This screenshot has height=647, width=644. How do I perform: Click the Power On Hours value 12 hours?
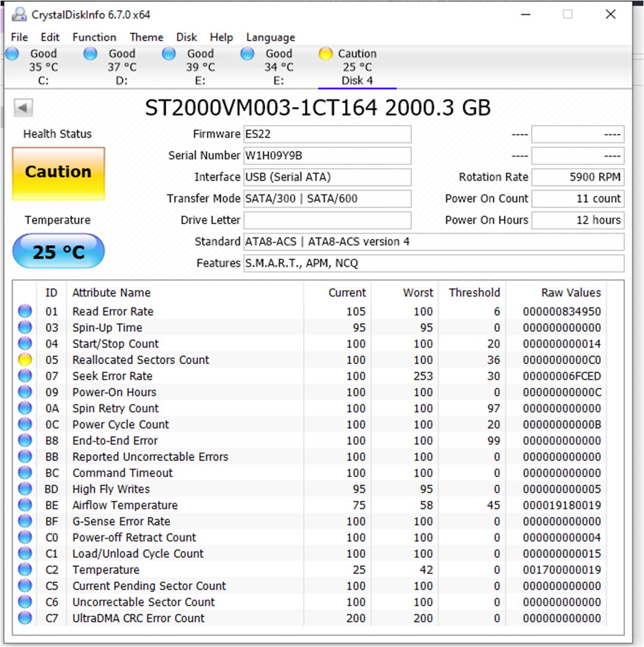(x=578, y=220)
